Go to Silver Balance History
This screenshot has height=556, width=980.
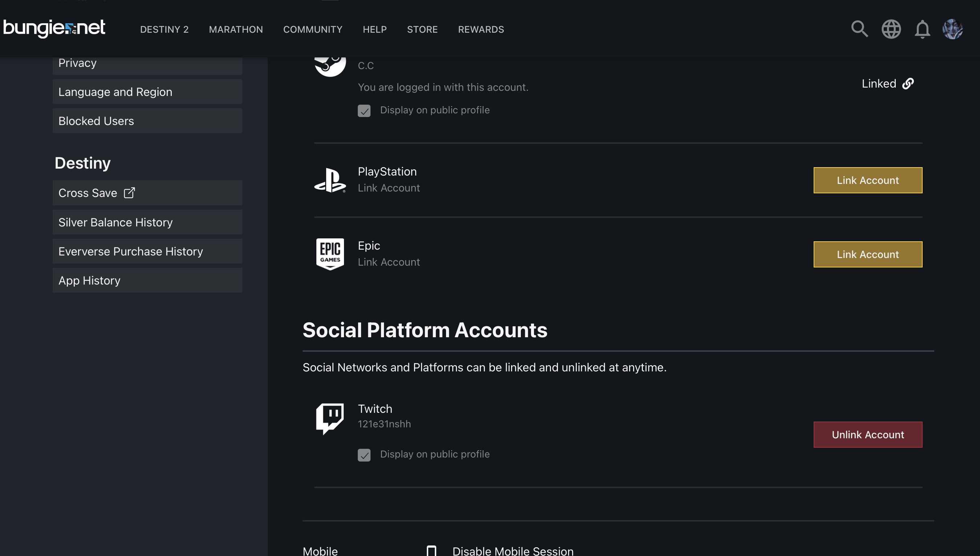coord(115,222)
